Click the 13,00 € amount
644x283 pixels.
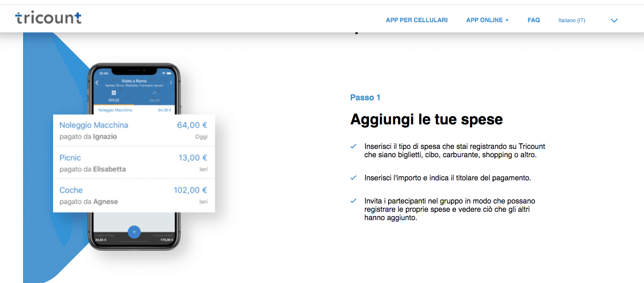(x=193, y=158)
